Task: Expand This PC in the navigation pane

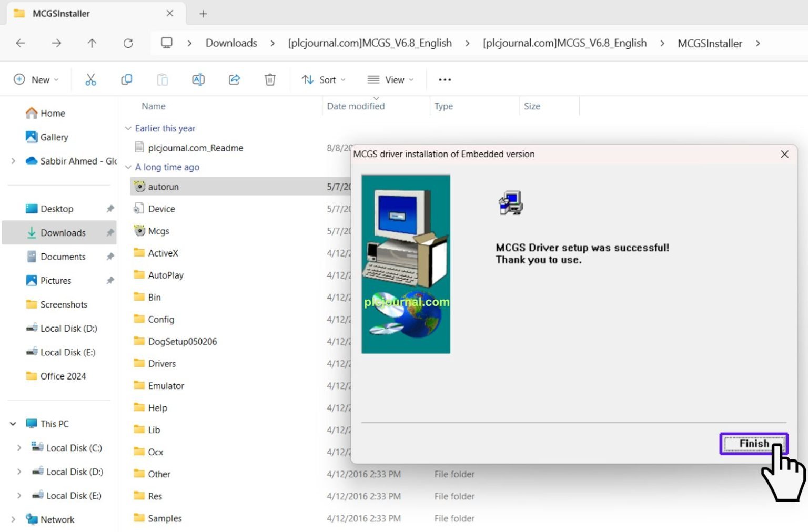Action: click(x=13, y=423)
